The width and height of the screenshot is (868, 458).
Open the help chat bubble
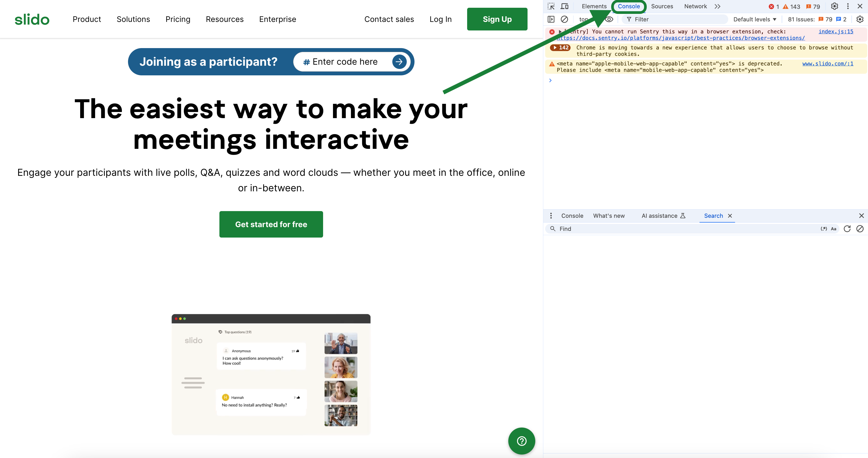pos(522,441)
